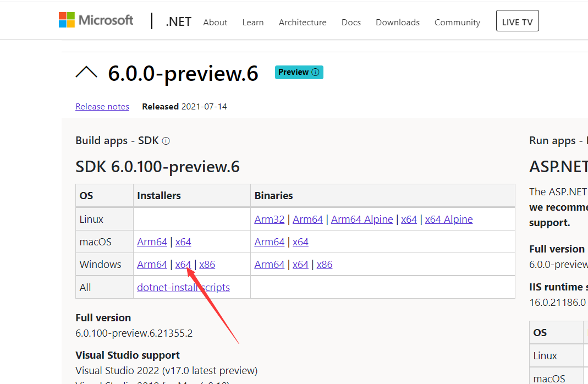The image size is (588, 384).
Task: Download Linux Arm64 Alpine binaries
Action: (362, 220)
